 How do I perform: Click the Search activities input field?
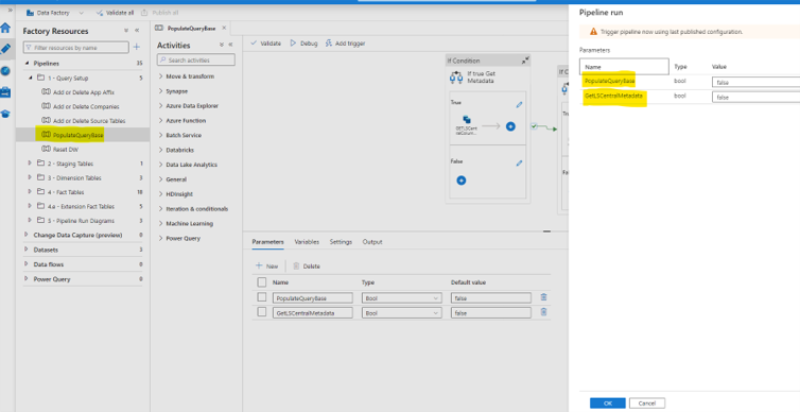(x=199, y=60)
